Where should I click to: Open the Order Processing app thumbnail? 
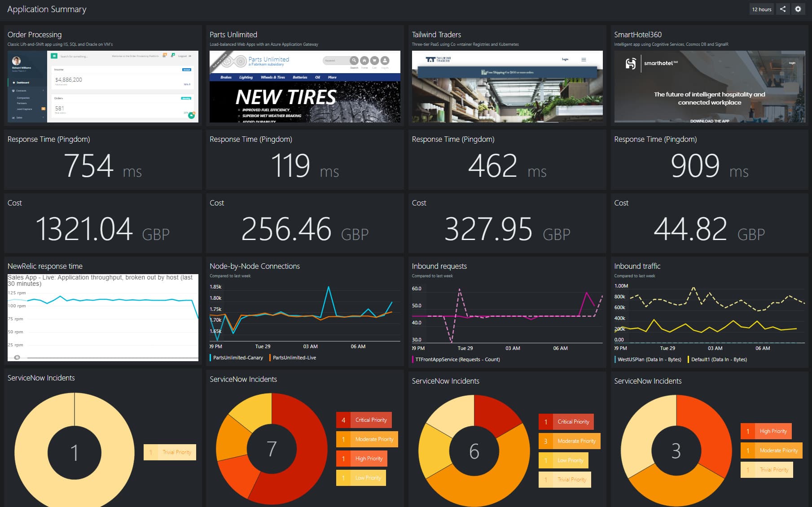coord(103,87)
